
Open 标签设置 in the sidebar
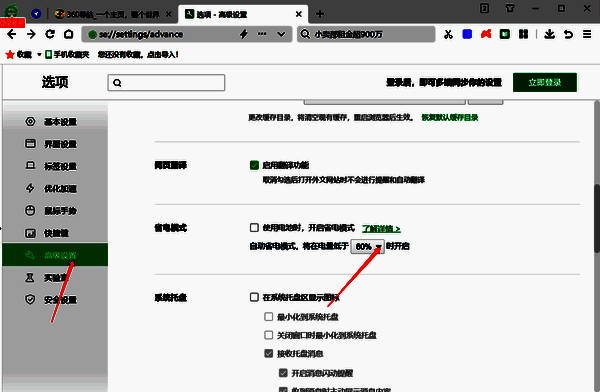[x=55, y=166]
